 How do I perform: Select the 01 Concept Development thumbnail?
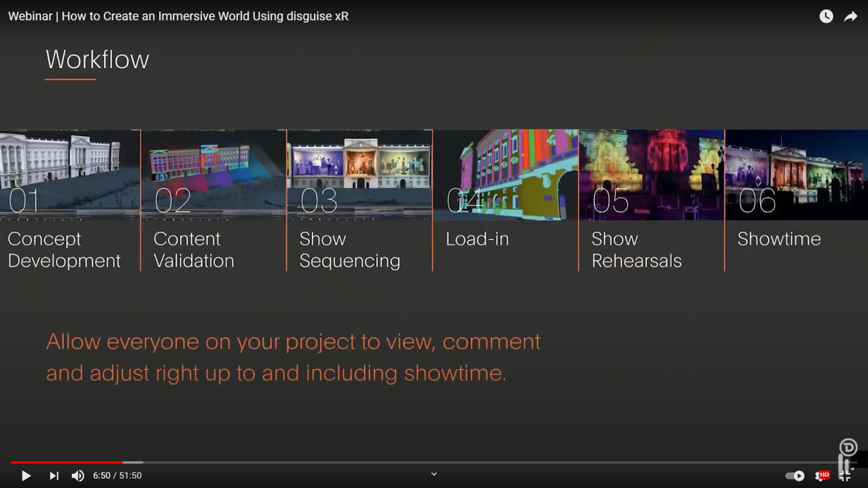coord(69,175)
